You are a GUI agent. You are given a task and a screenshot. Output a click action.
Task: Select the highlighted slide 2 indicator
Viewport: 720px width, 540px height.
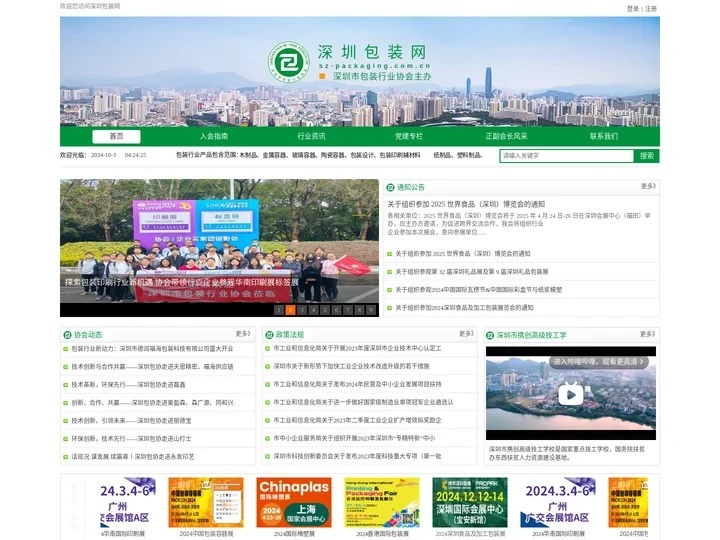click(290, 310)
